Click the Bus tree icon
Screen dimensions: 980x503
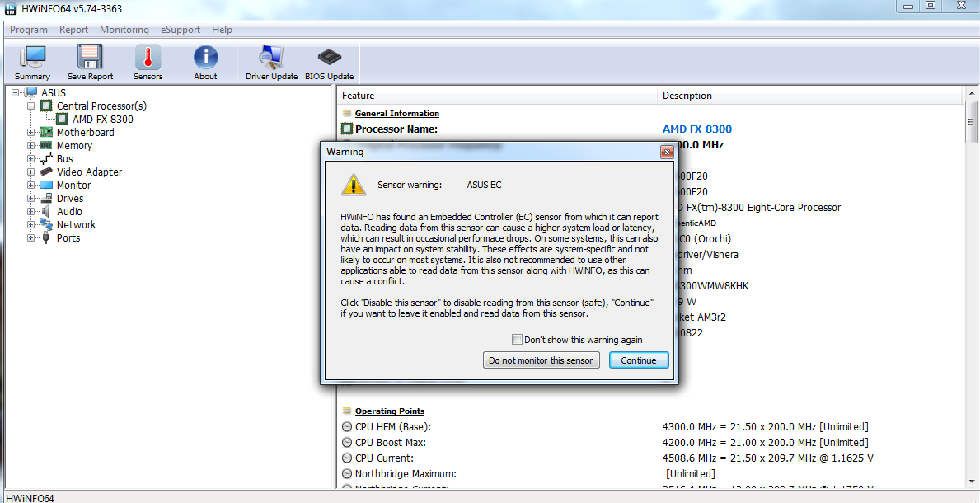point(46,158)
